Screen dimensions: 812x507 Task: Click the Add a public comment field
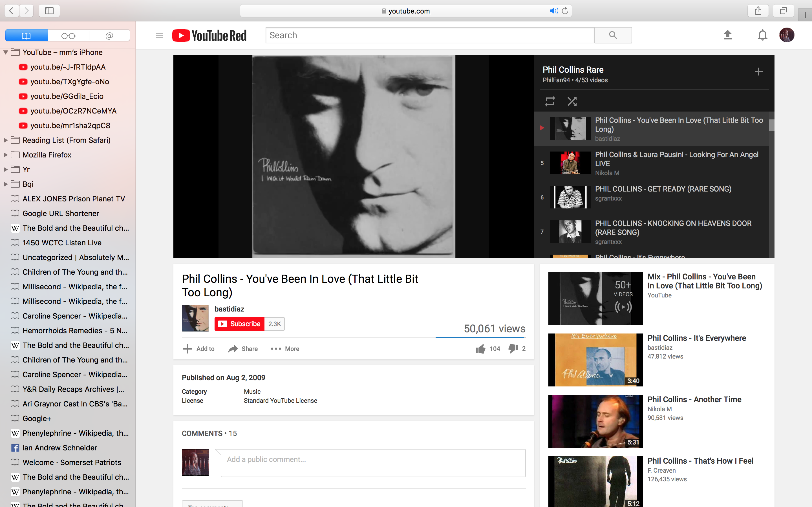(373, 463)
